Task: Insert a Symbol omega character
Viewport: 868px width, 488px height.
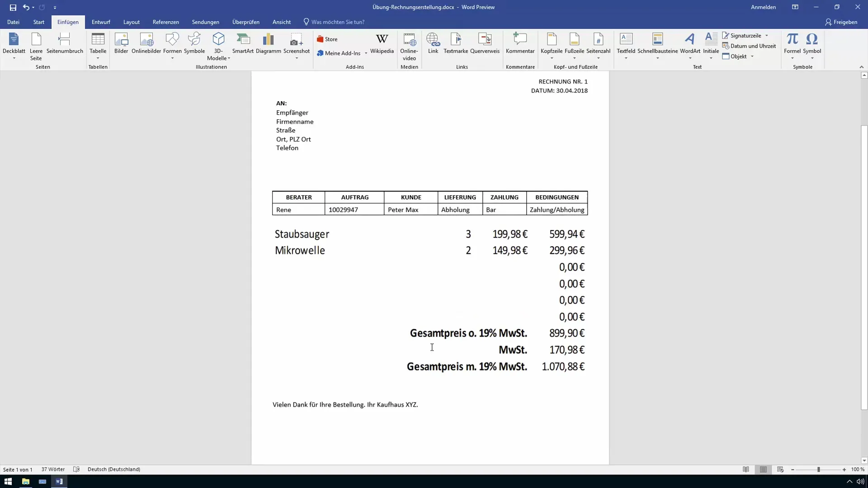Action: click(x=812, y=47)
